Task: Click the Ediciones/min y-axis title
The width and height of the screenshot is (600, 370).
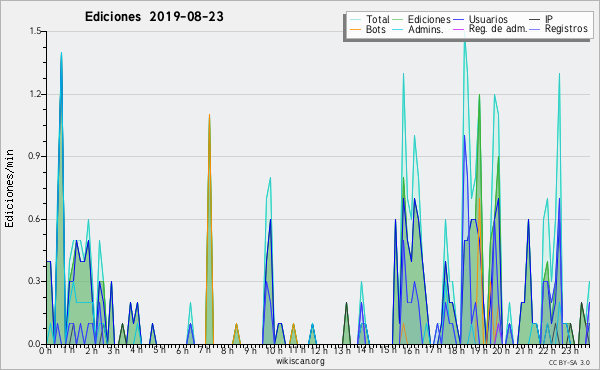Action: click(9, 188)
